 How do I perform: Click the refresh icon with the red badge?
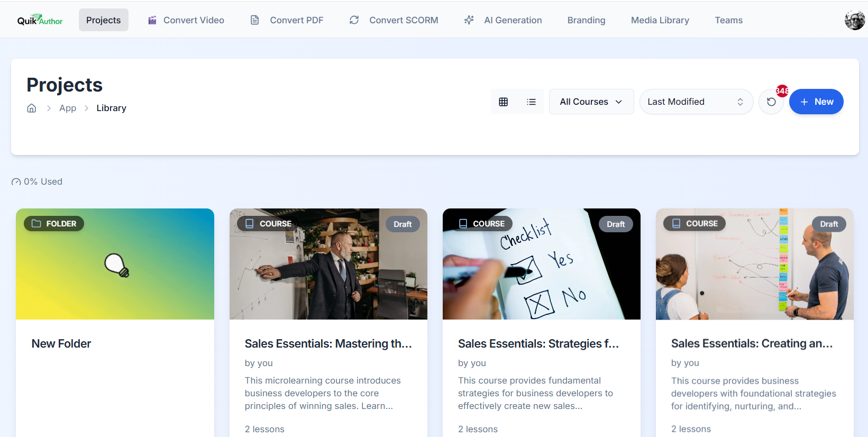tap(771, 102)
